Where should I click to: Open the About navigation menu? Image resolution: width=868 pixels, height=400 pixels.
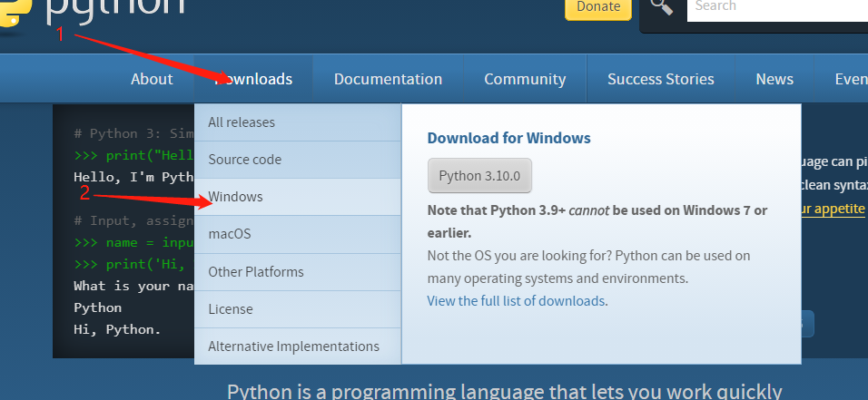[x=152, y=79]
